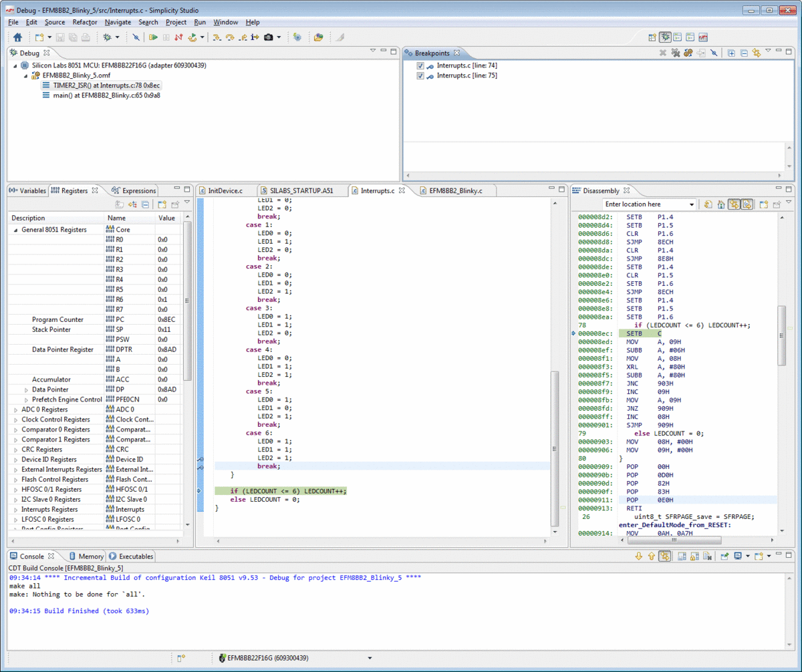The width and height of the screenshot is (802, 672).
Task: Open the Refactor menu
Action: tap(85, 22)
